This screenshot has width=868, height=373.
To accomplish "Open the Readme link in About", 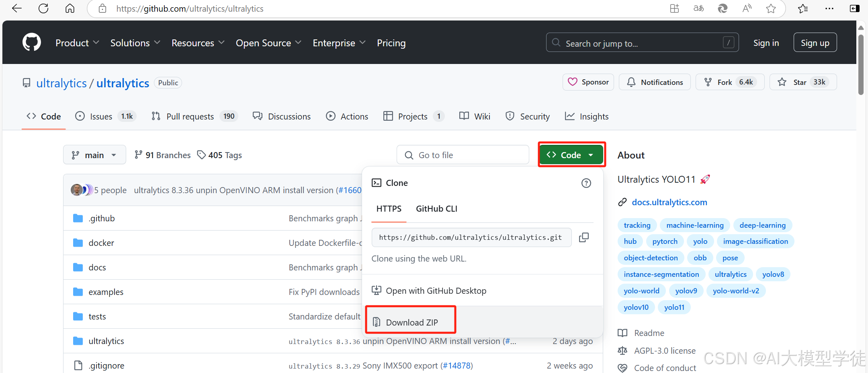I will coord(649,333).
